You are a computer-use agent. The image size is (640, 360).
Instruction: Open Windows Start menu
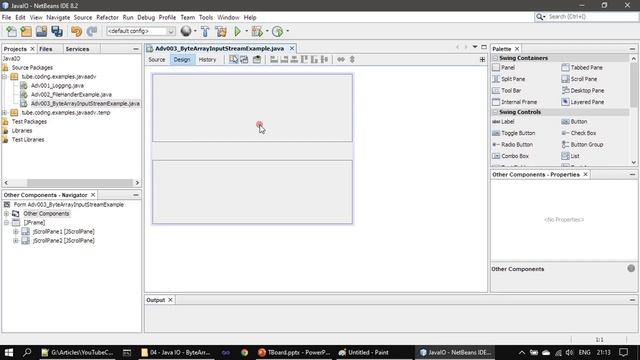9,353
